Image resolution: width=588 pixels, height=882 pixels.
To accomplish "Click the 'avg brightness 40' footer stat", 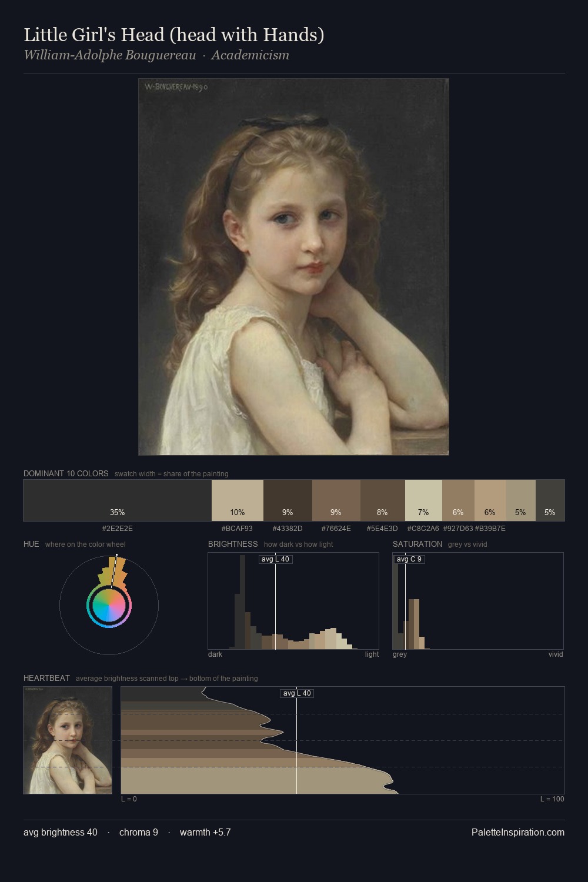I will [x=61, y=832].
